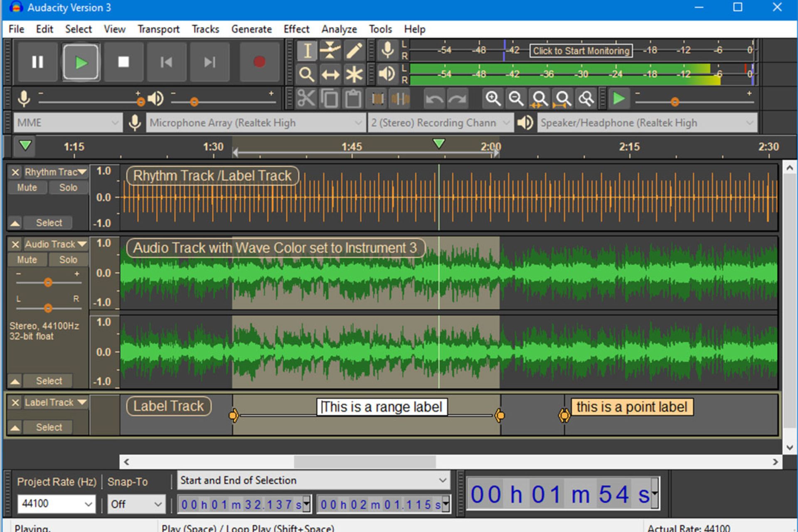Click Select button on Audio Track

pyautogui.click(x=48, y=381)
